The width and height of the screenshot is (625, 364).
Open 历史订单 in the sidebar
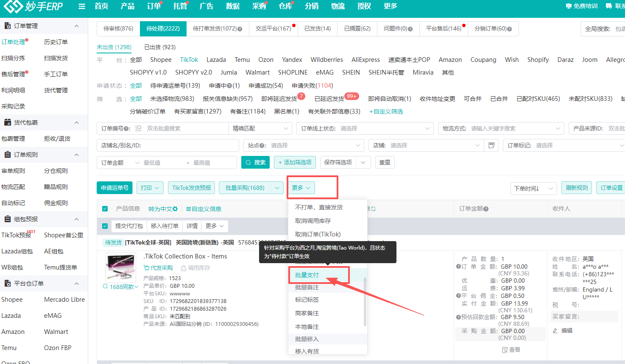click(x=56, y=42)
